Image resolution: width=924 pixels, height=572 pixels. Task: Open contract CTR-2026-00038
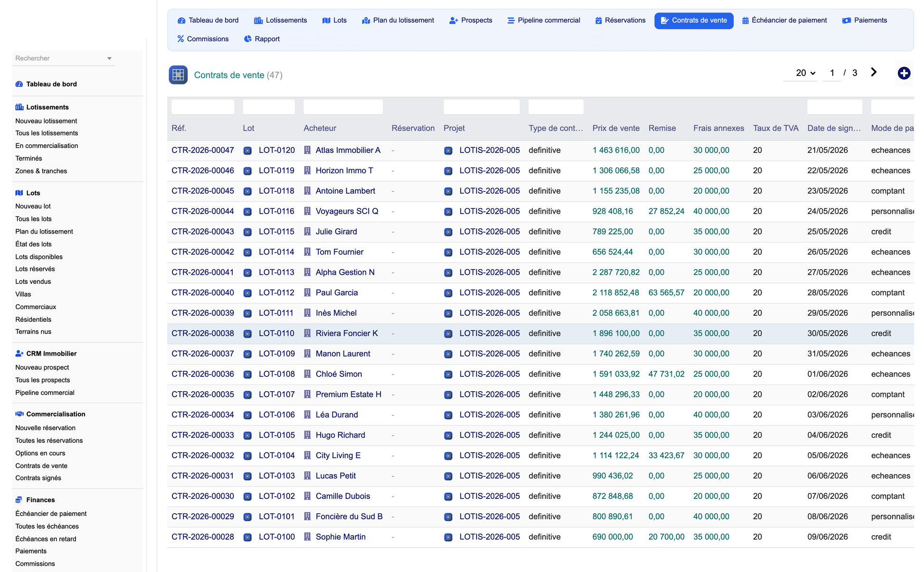coord(203,333)
